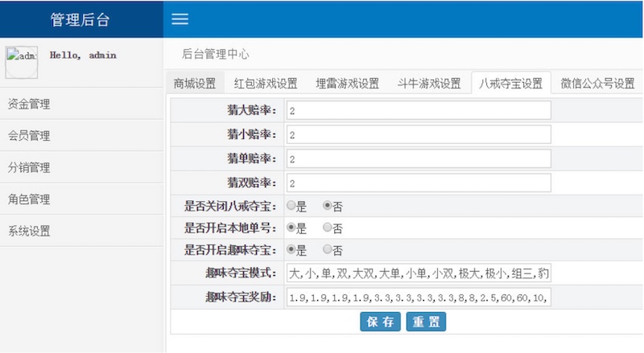Viewport: 644px width, 353px height.
Task: Switch to the 红包游戏设置 tab
Action: [266, 84]
